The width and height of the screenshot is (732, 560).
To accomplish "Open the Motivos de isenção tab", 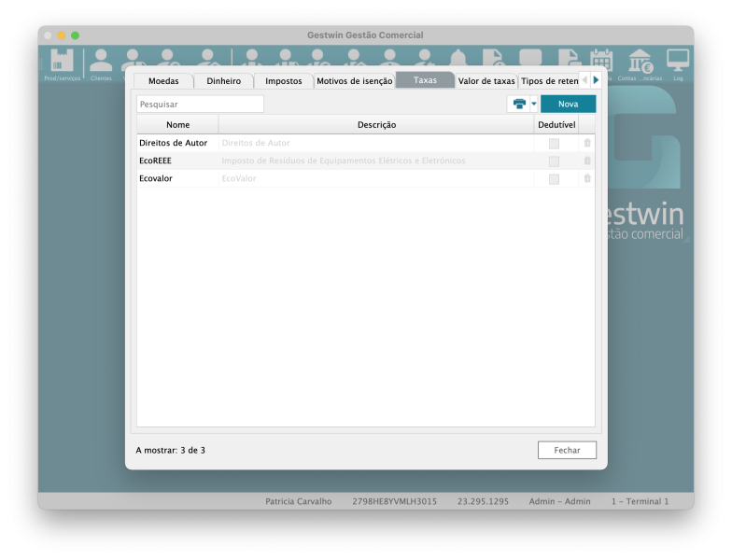I will [354, 81].
